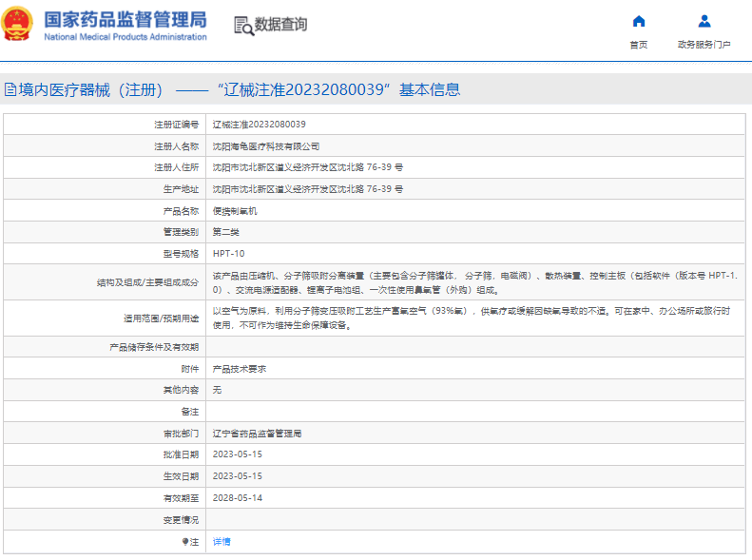Click the 产品技术要求 attachment text
752x560 pixels.
click(240, 369)
